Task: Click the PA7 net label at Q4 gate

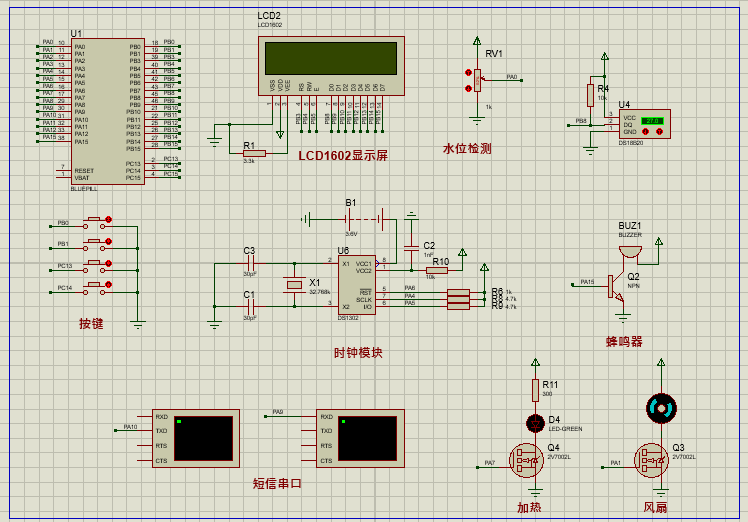Action: click(490, 463)
